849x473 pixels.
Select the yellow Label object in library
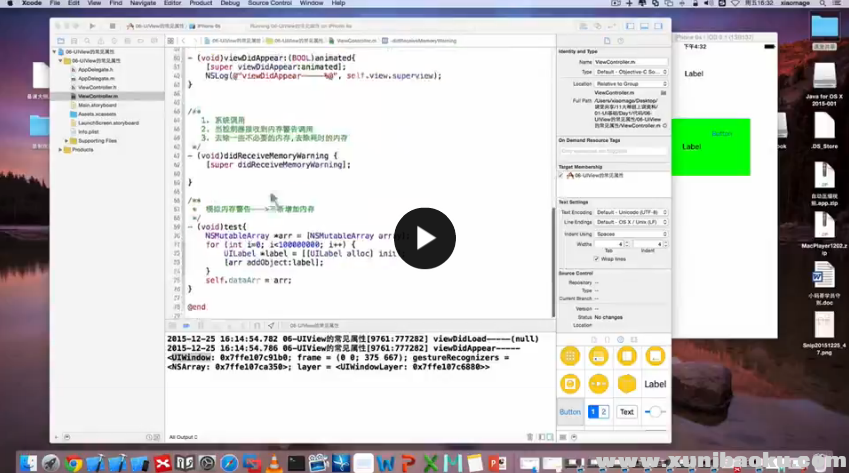point(655,384)
